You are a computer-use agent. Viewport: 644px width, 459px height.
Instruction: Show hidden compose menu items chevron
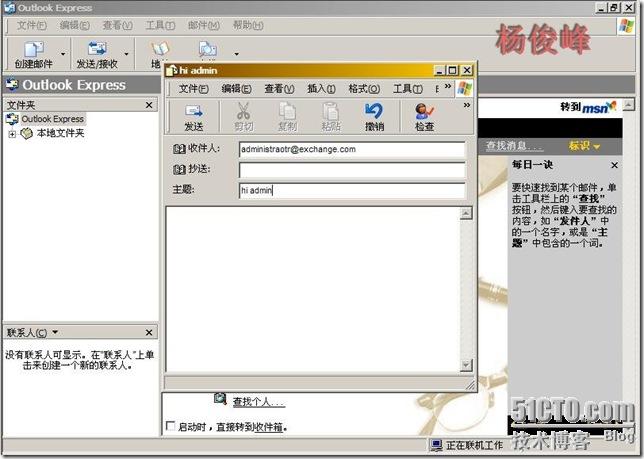448,86
